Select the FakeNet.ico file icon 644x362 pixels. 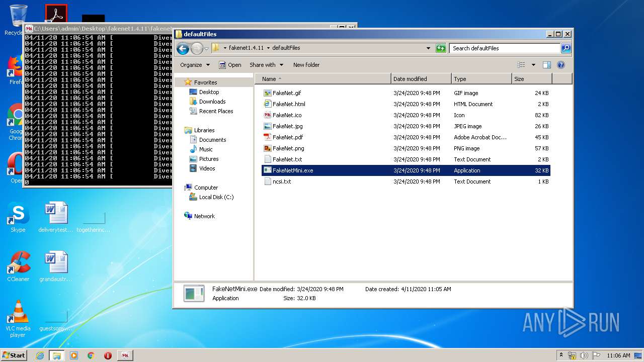click(x=268, y=115)
